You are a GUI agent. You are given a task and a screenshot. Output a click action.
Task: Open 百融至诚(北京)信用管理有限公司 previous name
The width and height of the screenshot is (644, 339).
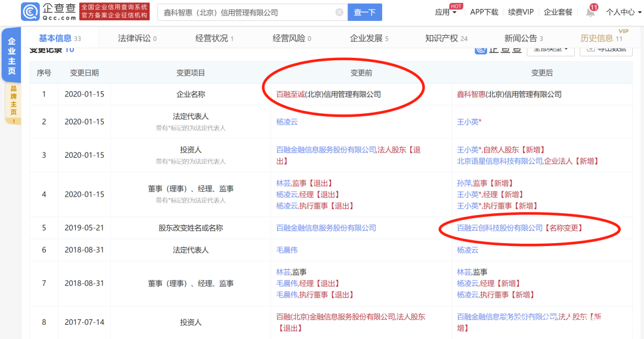pos(328,94)
